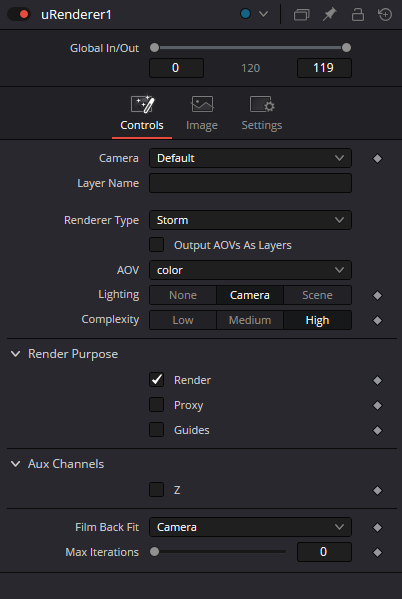Select the Max Iterations value field
The height and width of the screenshot is (599, 402).
coord(324,552)
